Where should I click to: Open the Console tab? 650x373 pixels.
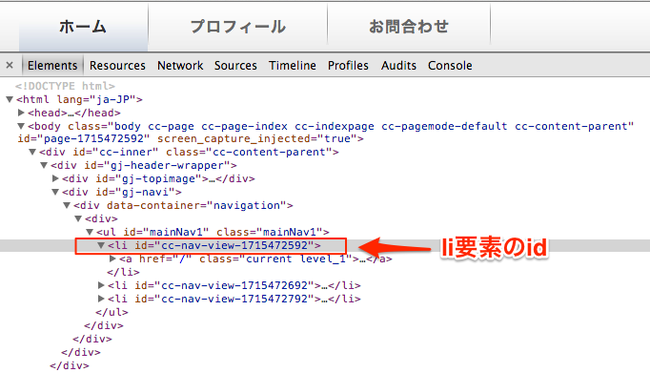coord(450,65)
